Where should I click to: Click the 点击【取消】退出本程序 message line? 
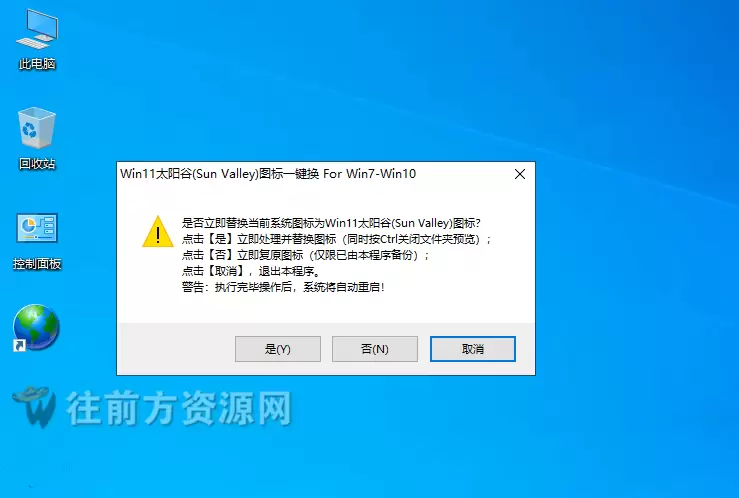pos(251,271)
